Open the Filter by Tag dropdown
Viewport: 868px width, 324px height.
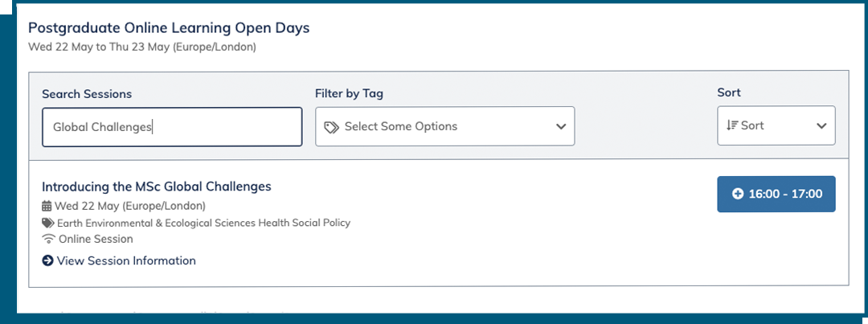(x=444, y=127)
